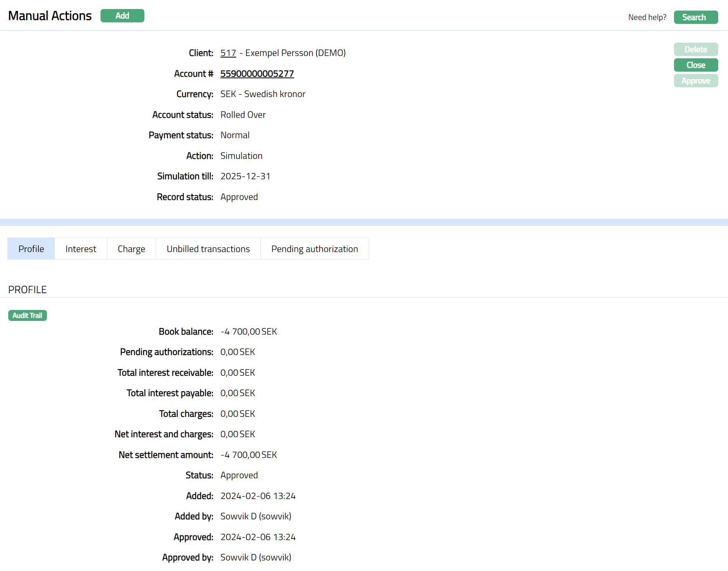Screen dimensions: 728x571
Task: Click the Add button next to Manual Actions
Action: point(122,16)
